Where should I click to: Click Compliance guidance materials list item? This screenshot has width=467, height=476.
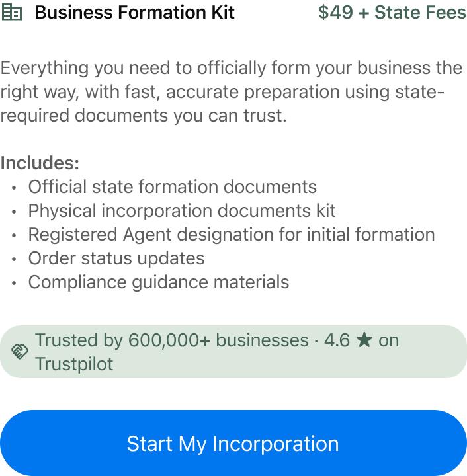coord(159,282)
